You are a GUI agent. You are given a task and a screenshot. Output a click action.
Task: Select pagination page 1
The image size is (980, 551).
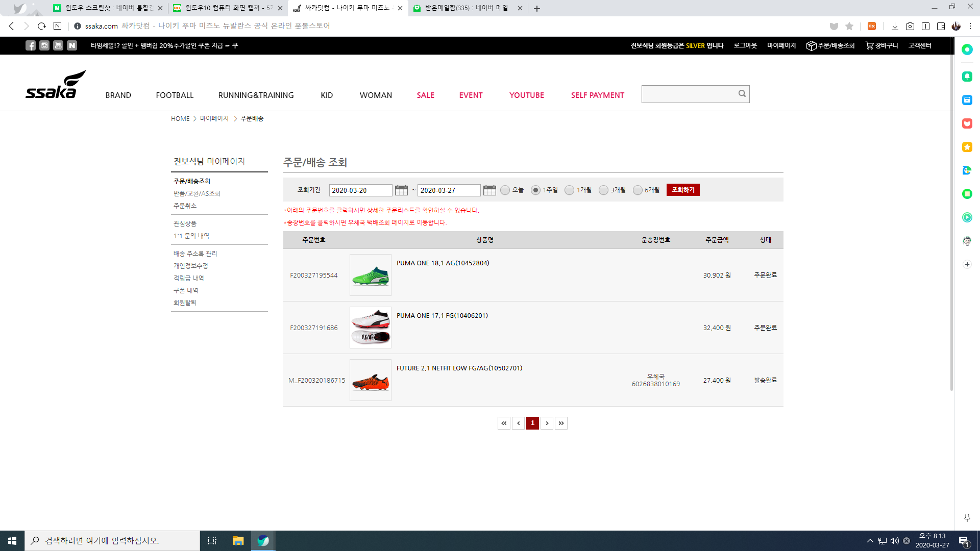[x=533, y=423]
